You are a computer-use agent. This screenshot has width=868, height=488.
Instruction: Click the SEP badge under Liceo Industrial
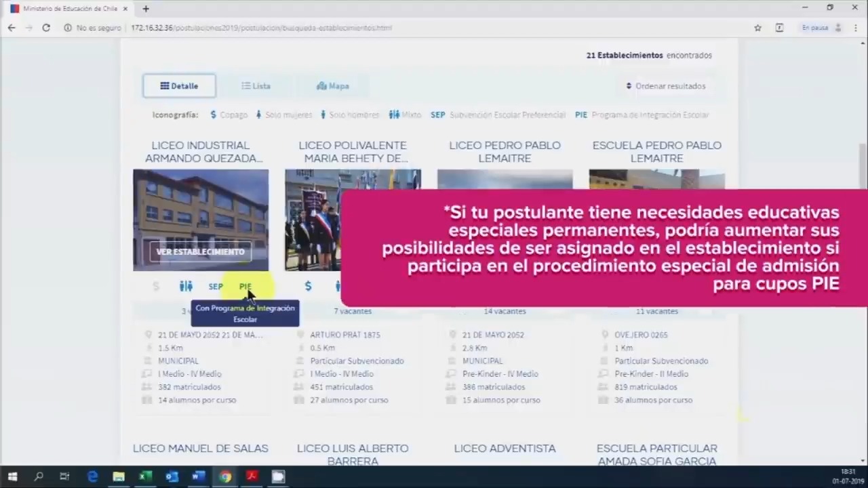[216, 287]
